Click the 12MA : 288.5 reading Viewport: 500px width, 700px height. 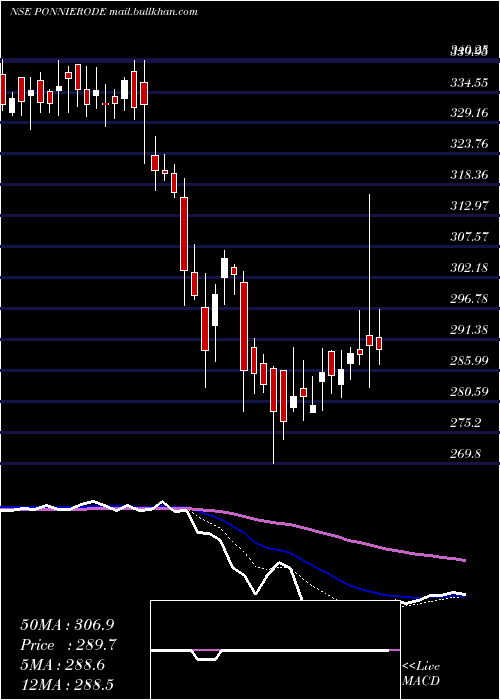pyautogui.click(x=65, y=685)
